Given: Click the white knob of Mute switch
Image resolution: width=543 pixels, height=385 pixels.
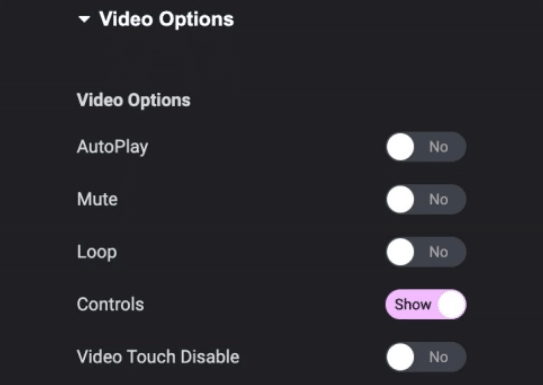Looking at the screenshot, I should tap(401, 199).
